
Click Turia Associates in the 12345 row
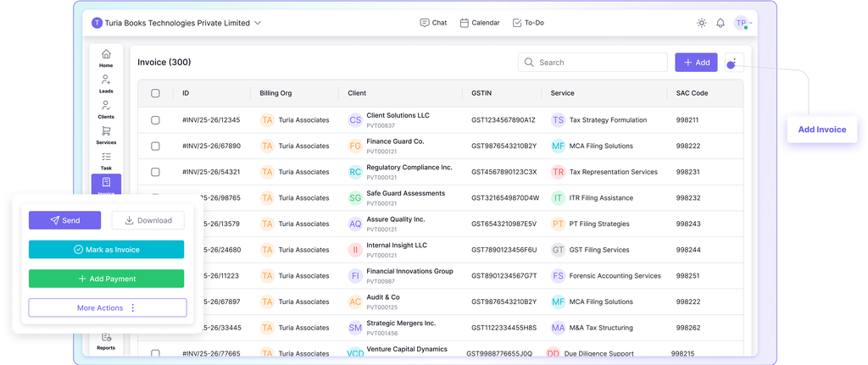pyautogui.click(x=304, y=120)
